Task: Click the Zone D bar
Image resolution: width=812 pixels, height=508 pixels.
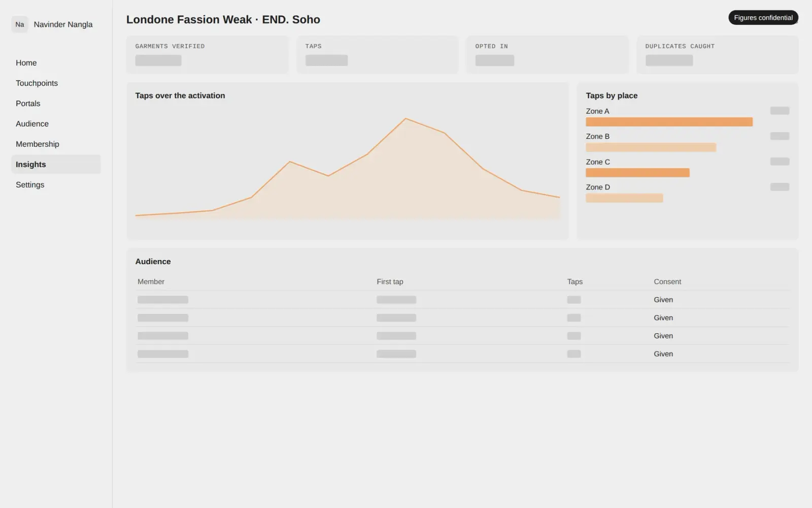Action: coord(624,198)
